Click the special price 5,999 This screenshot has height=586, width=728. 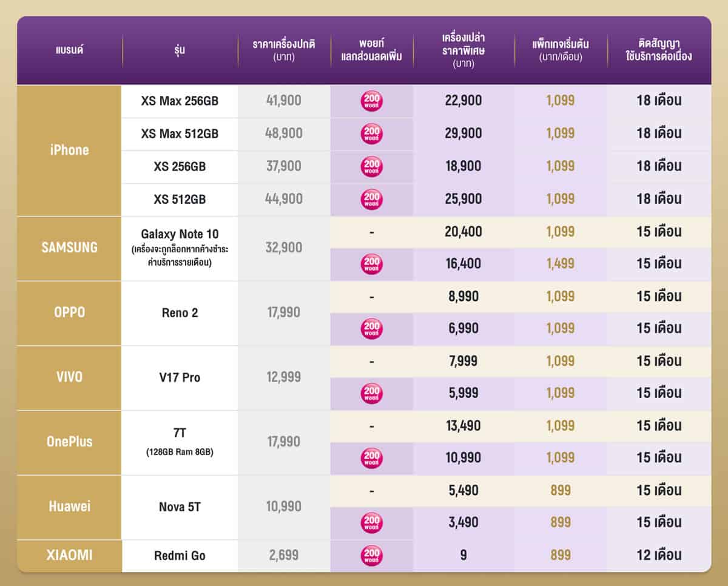tap(463, 394)
